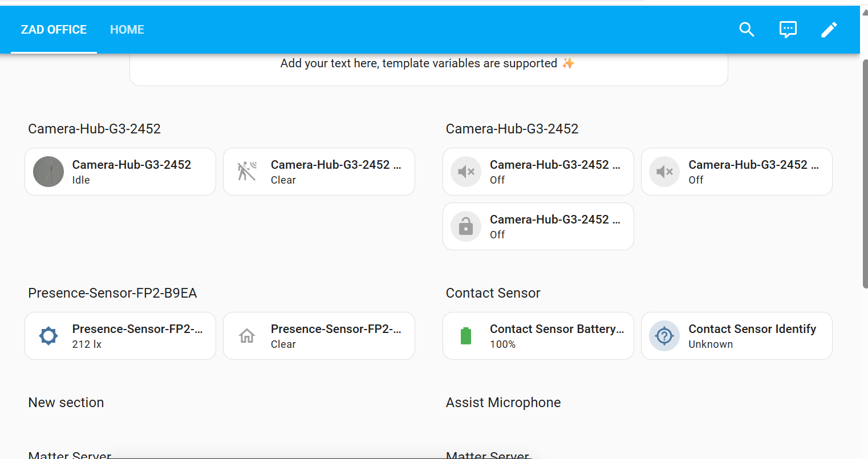Screen dimensions: 868x459
Task: Click the Contact Sensor Identify crosshair icon
Action: (x=664, y=336)
